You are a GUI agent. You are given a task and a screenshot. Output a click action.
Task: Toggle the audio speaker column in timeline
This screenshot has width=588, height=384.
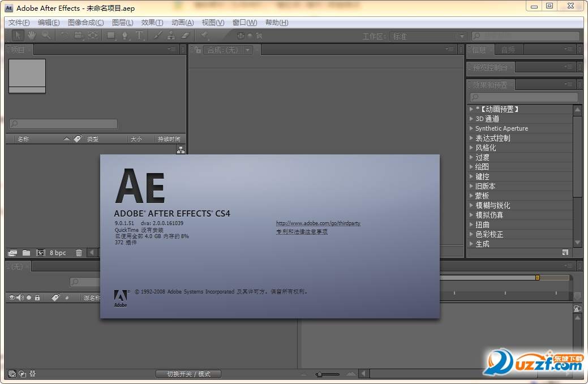[20, 297]
